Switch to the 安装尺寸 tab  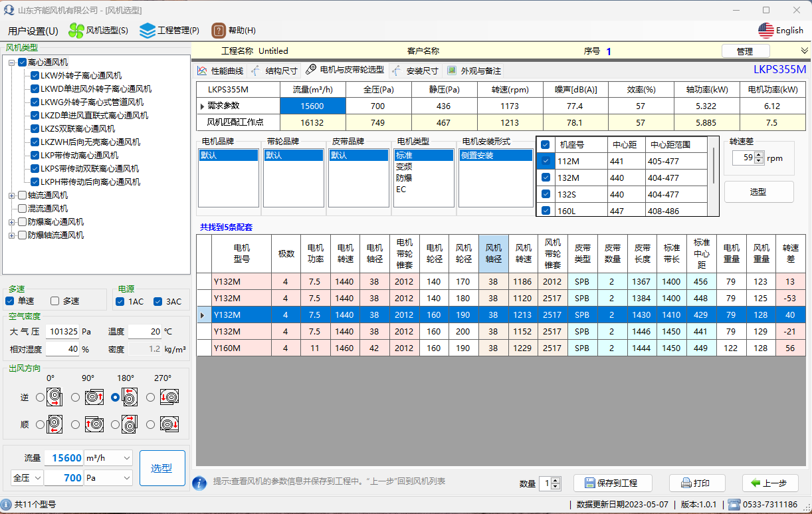click(415, 70)
